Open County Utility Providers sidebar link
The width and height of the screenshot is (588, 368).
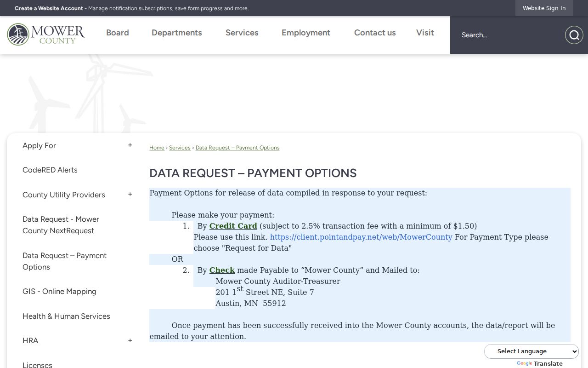pos(64,195)
